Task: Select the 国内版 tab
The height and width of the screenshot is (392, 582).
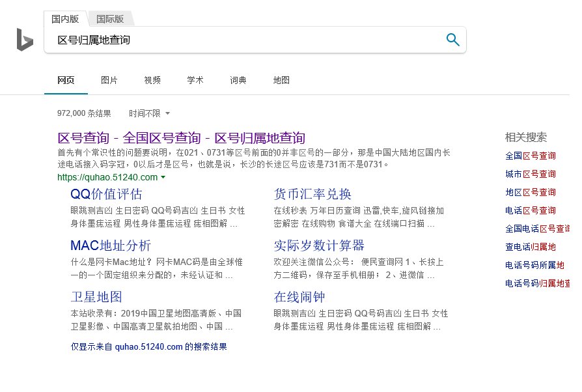Action: pyautogui.click(x=64, y=19)
